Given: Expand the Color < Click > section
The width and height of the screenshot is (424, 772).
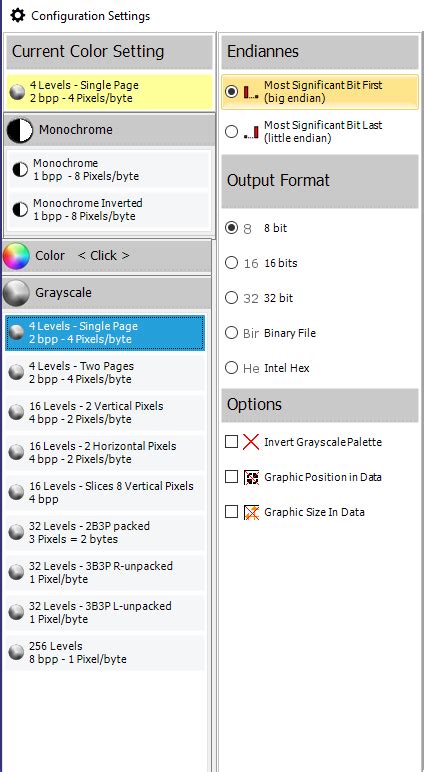Looking at the screenshot, I should pos(107,256).
